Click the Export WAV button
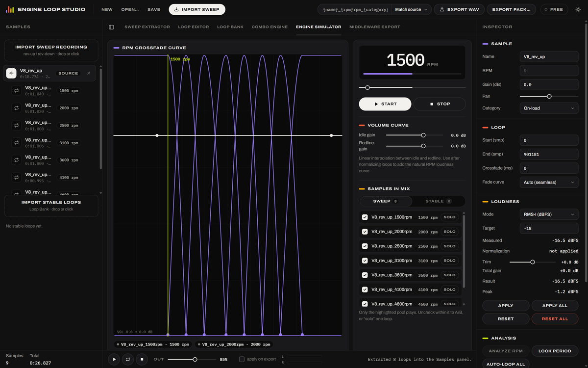The width and height of the screenshot is (588, 368). click(459, 9)
